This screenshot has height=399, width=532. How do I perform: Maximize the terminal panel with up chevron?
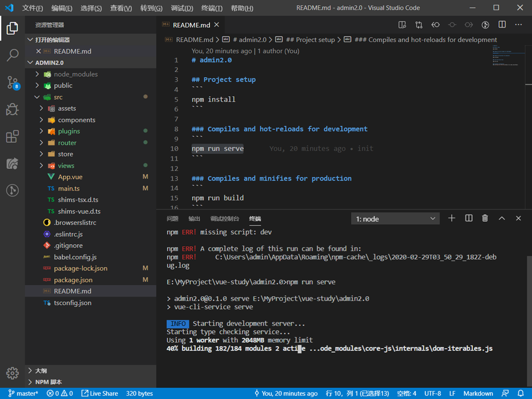[x=502, y=219]
